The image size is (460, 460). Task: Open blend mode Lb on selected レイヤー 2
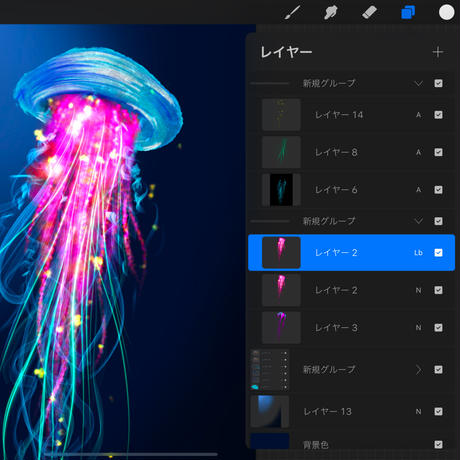point(418,253)
